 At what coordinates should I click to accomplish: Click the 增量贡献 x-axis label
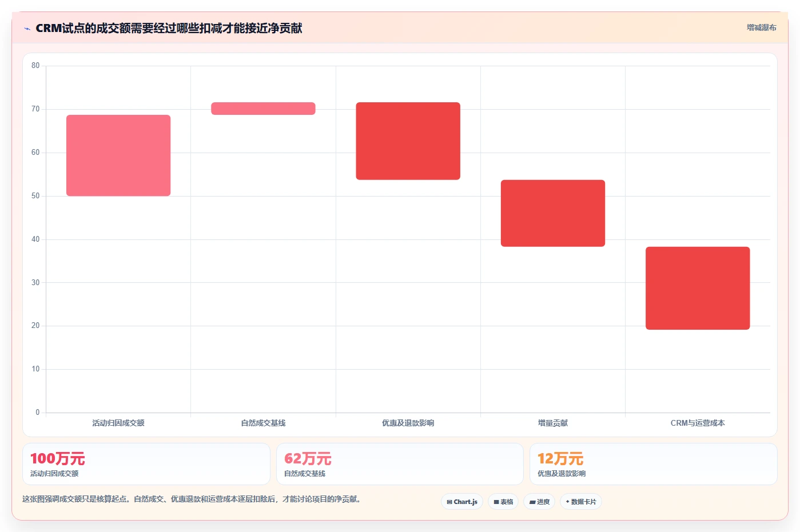[x=553, y=423]
